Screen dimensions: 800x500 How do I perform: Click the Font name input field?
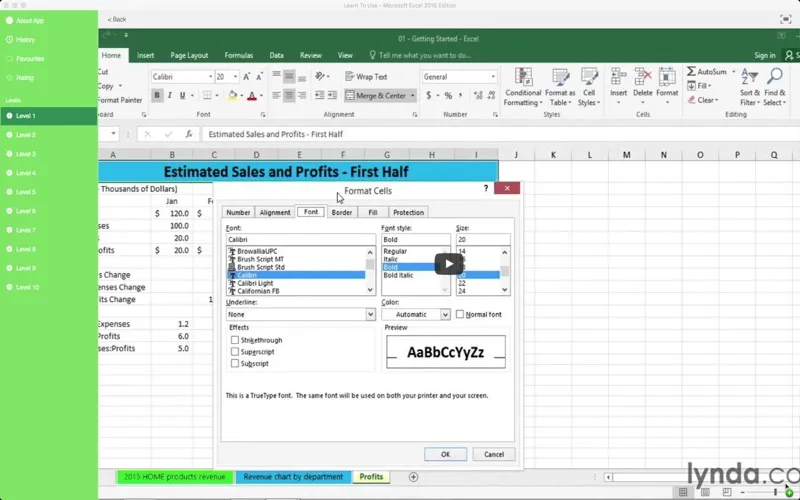[x=301, y=239]
